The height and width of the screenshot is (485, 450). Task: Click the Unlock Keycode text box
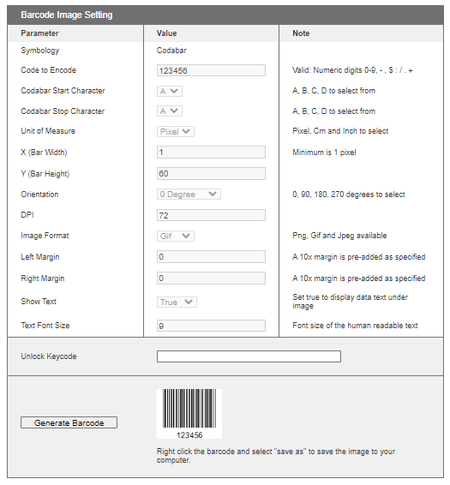249,356
